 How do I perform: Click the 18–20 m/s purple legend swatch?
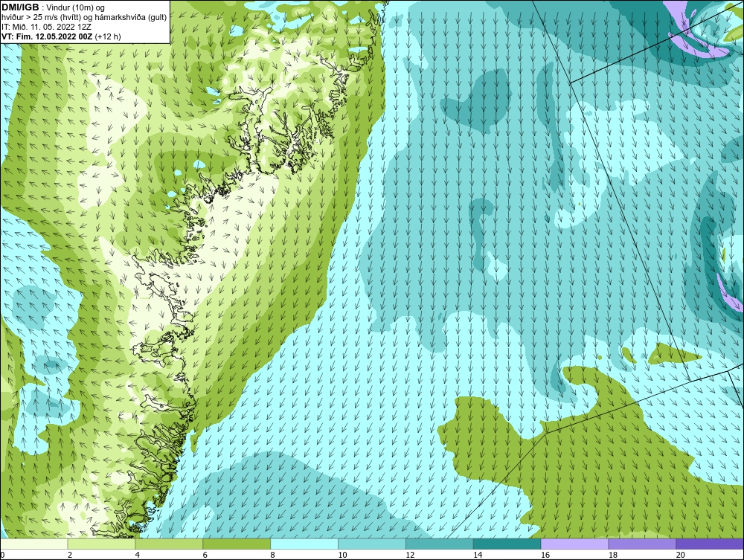pos(643,544)
